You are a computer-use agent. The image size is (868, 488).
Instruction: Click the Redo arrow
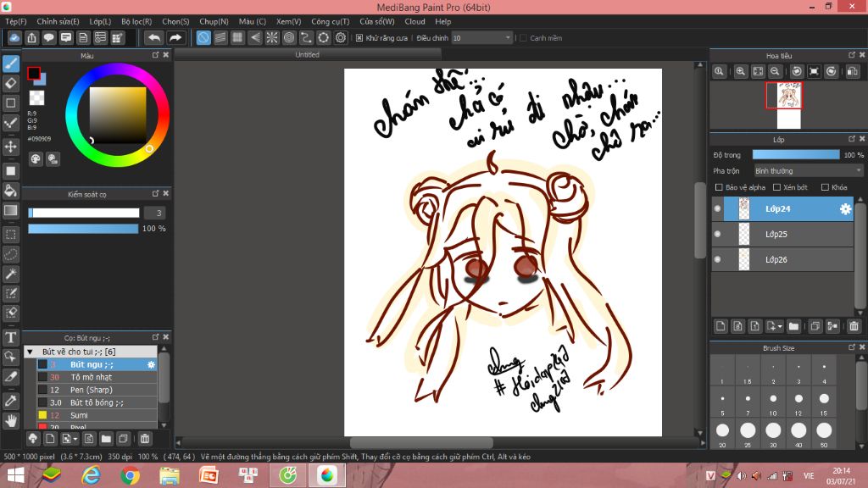[175, 37]
